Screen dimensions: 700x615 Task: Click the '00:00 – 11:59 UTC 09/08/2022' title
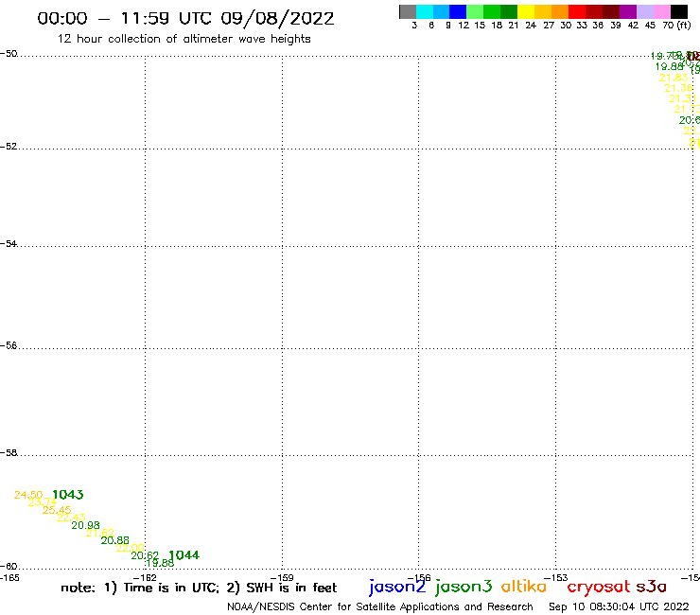click(185, 19)
